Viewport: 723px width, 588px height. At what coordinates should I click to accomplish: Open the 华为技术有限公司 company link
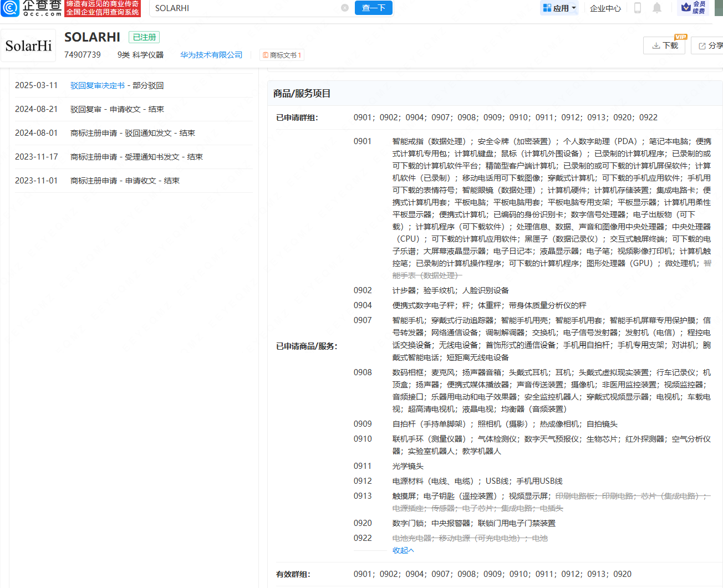(x=211, y=55)
